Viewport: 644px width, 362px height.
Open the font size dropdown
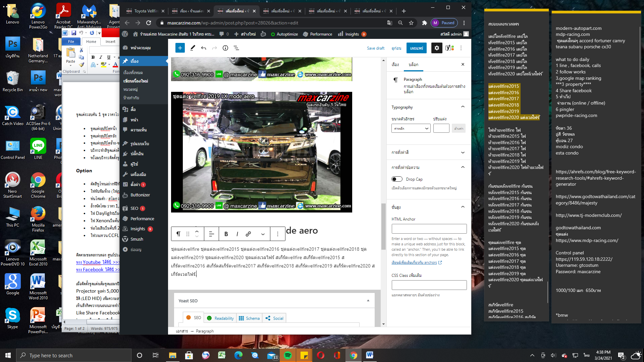(411, 128)
